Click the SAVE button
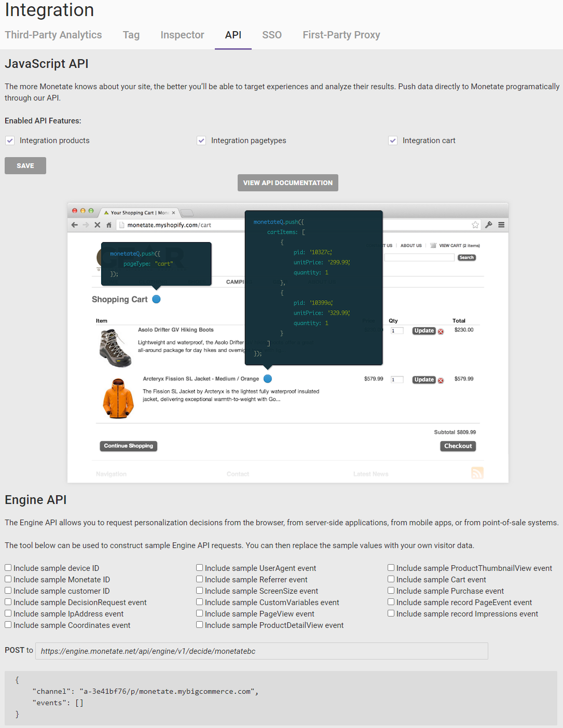Image resolution: width=563 pixels, height=728 pixels. pos(25,165)
